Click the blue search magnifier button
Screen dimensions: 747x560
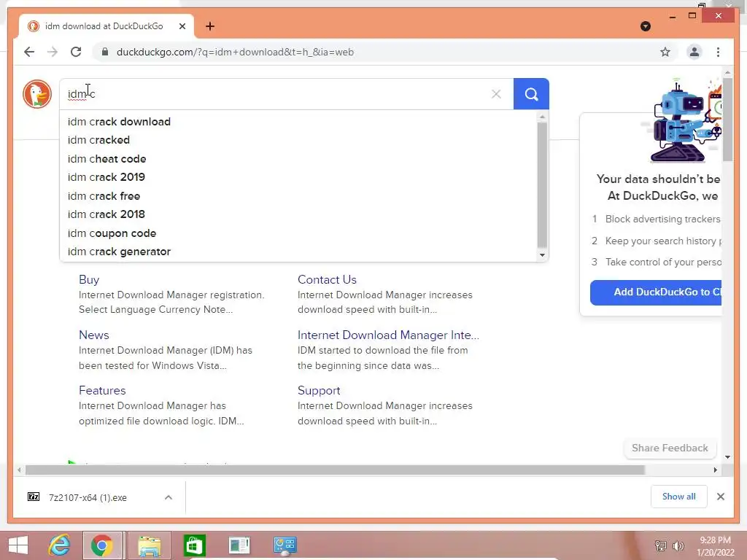tap(531, 94)
